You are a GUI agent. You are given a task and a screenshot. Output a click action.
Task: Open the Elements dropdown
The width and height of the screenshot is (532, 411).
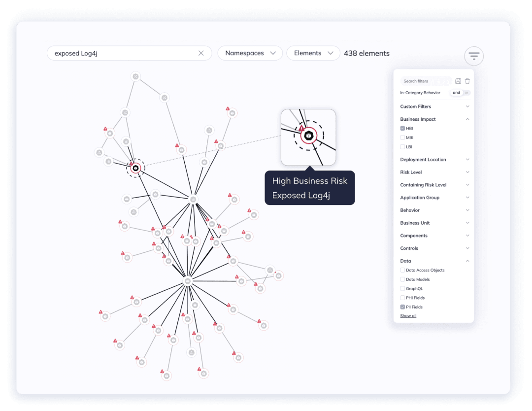(x=313, y=53)
